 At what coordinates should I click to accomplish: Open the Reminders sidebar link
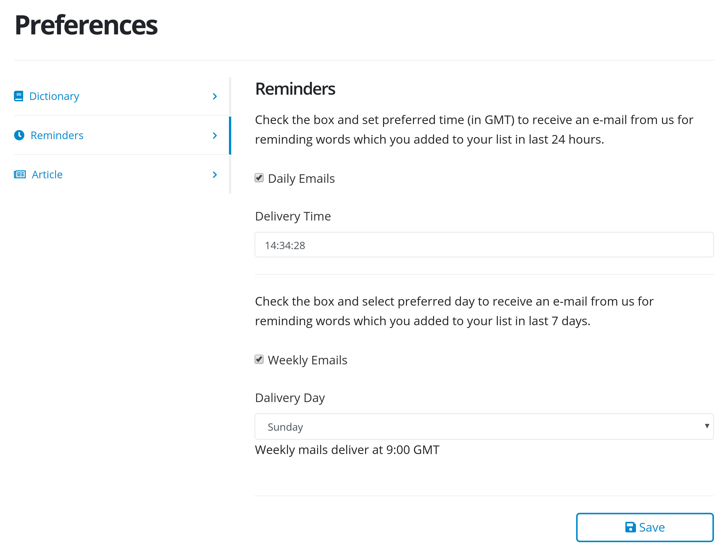[x=116, y=135]
